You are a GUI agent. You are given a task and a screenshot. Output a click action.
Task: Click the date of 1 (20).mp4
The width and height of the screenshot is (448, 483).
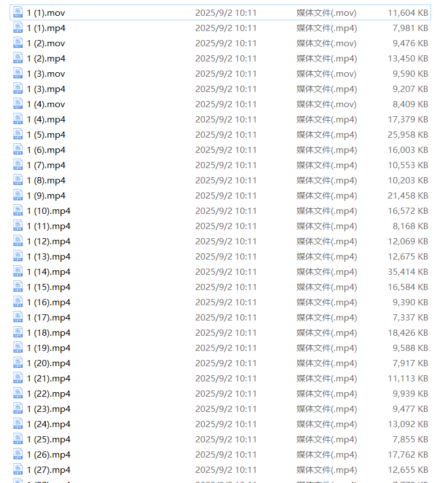[226, 363]
